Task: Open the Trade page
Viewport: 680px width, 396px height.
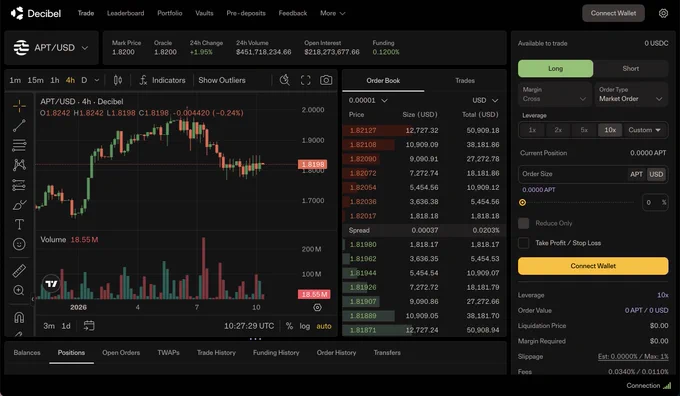Action: (x=86, y=13)
